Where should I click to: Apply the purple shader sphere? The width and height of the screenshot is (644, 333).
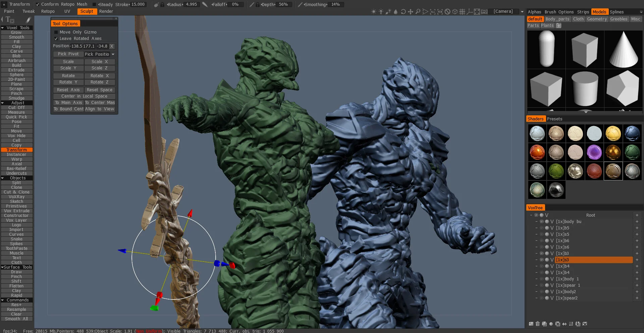coord(594,152)
